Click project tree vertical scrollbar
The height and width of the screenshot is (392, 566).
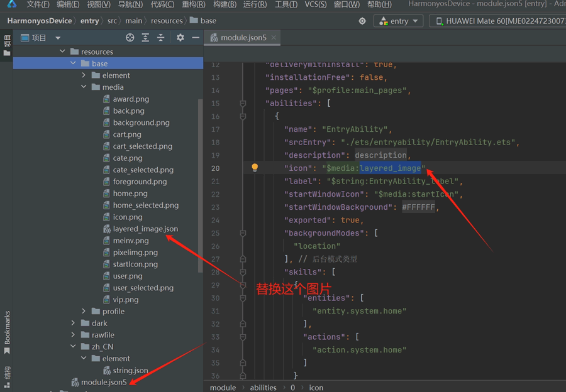coord(201,186)
